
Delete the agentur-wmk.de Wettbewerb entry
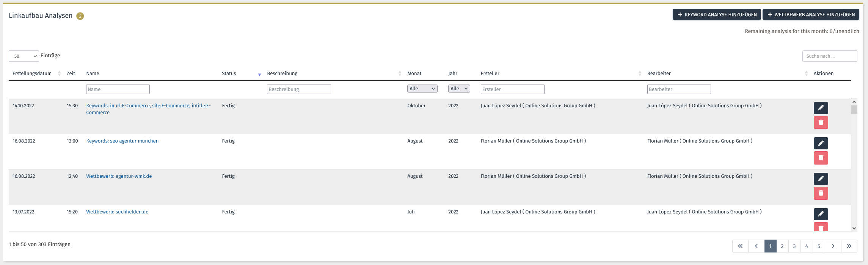tap(821, 193)
